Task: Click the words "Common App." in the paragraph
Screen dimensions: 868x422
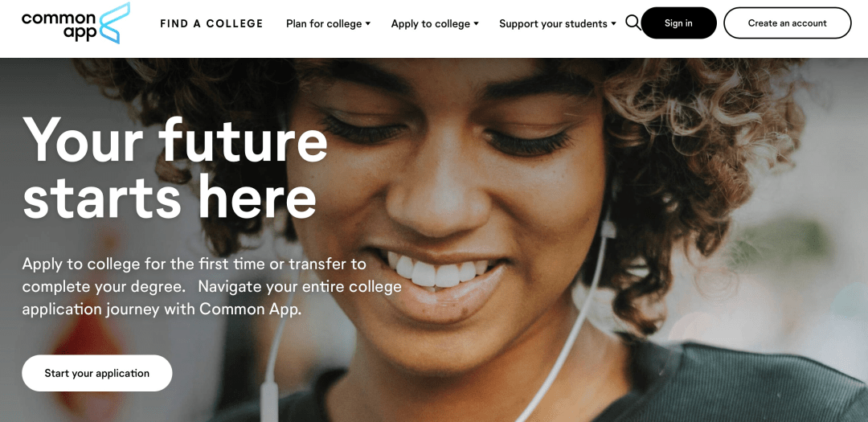Action: 250,309
